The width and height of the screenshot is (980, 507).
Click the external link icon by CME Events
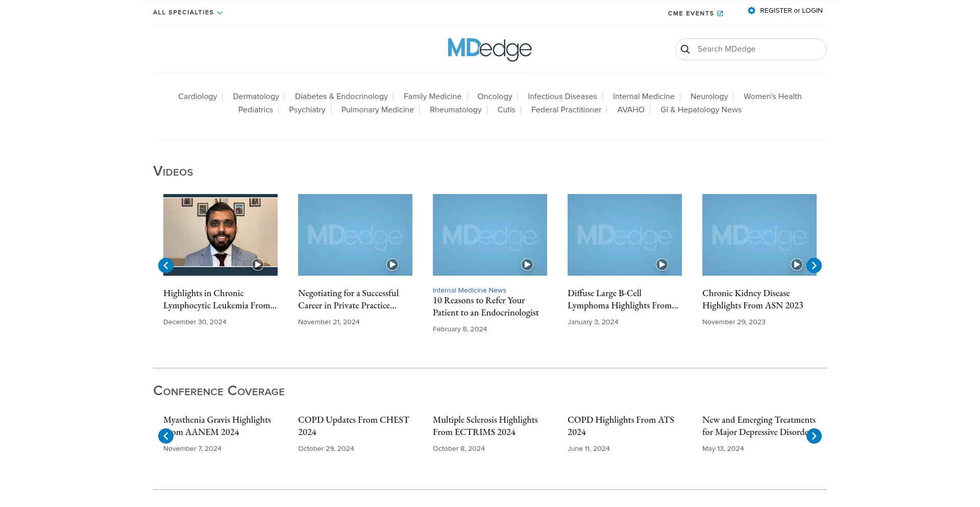[720, 14]
